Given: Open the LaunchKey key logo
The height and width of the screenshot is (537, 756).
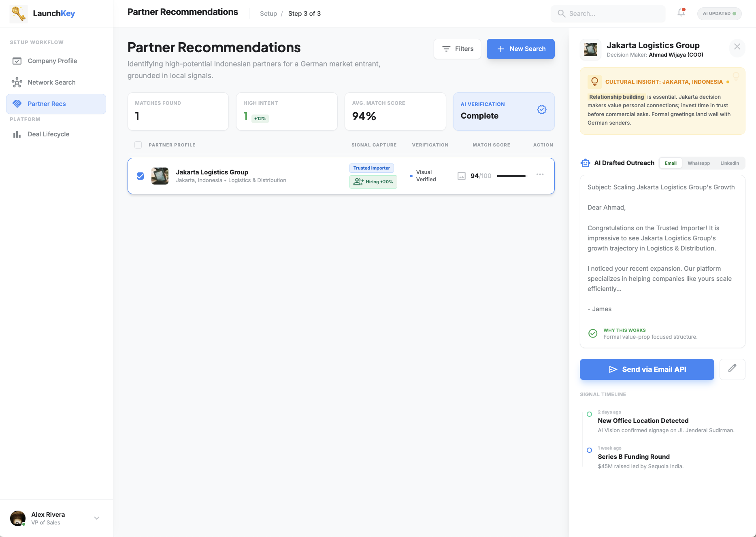Looking at the screenshot, I should point(18,13).
